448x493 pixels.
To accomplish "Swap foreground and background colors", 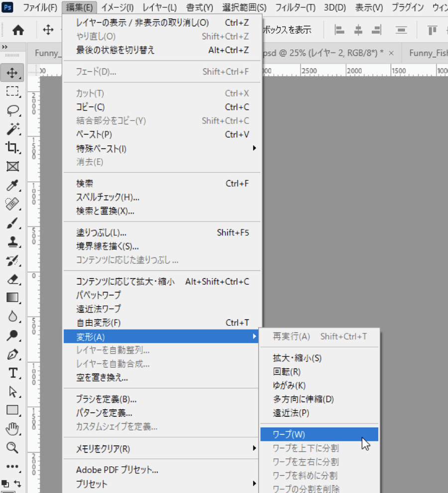I will pyautogui.click(x=18, y=483).
